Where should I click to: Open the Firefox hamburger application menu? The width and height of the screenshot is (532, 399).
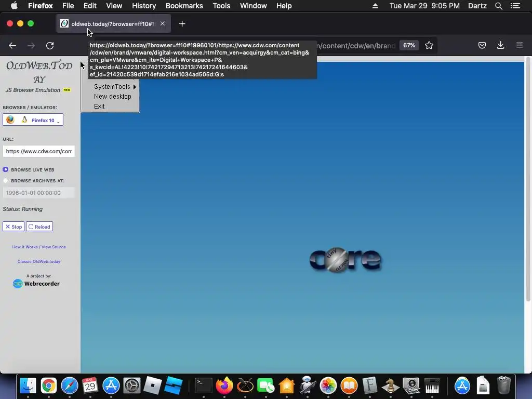click(520, 45)
